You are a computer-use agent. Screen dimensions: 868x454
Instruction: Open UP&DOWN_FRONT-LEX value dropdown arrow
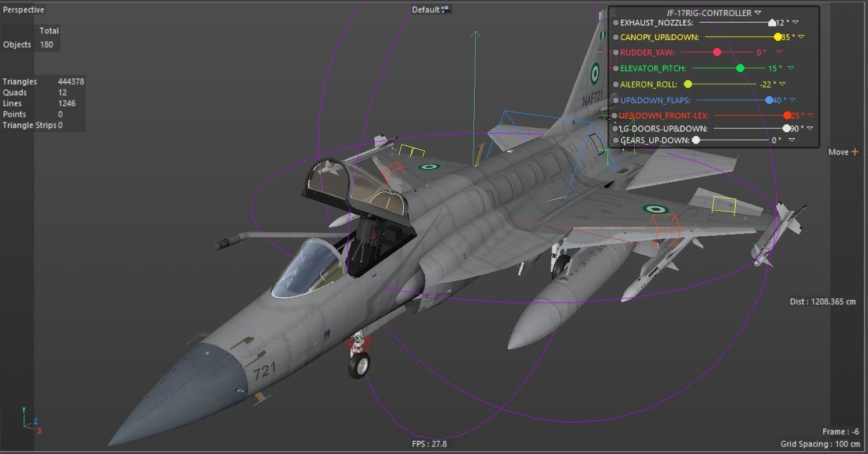click(x=811, y=116)
